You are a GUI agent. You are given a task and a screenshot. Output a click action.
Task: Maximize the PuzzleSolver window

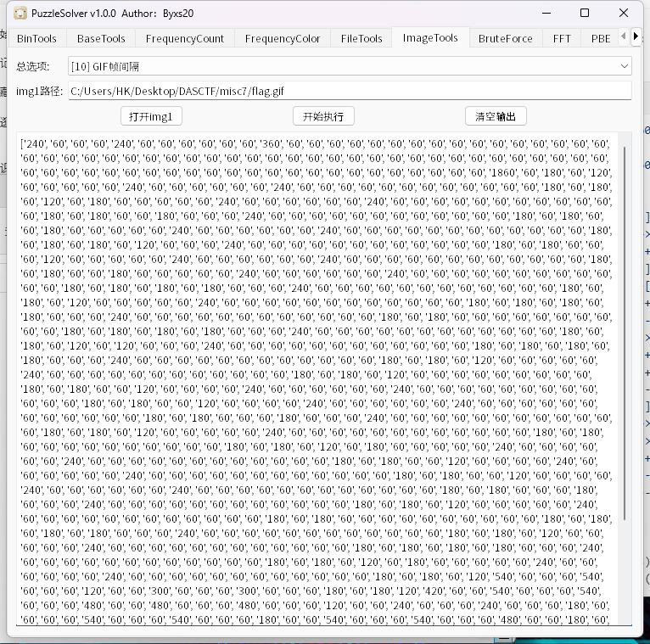[585, 13]
